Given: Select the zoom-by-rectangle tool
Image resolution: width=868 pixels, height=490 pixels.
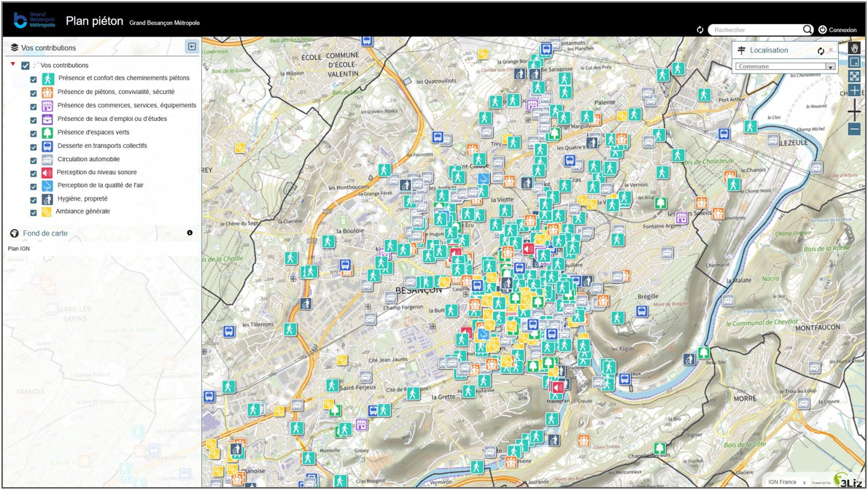Looking at the screenshot, I should (854, 62).
